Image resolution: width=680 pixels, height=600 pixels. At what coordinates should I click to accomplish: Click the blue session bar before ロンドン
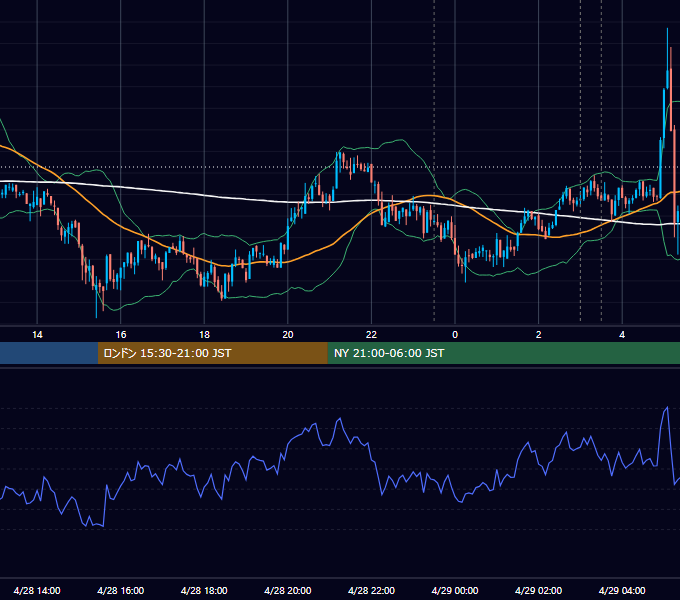[x=49, y=353]
